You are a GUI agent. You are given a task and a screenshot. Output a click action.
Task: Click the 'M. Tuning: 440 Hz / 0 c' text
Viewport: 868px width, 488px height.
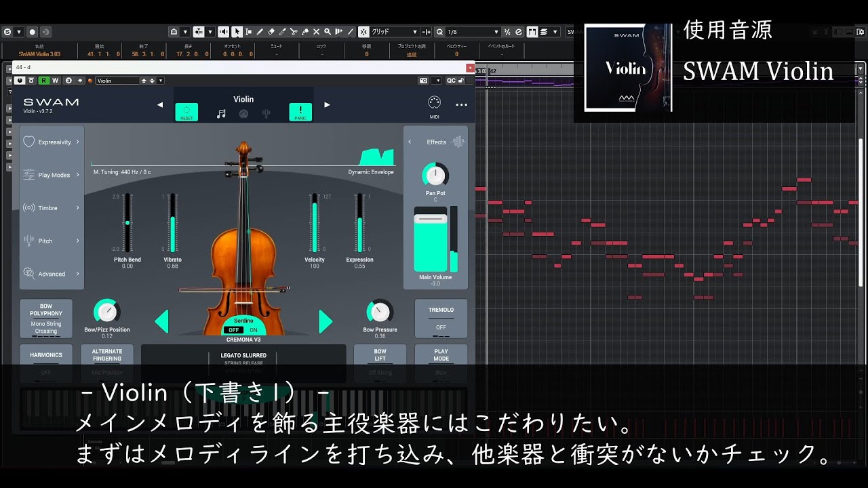[x=122, y=172]
